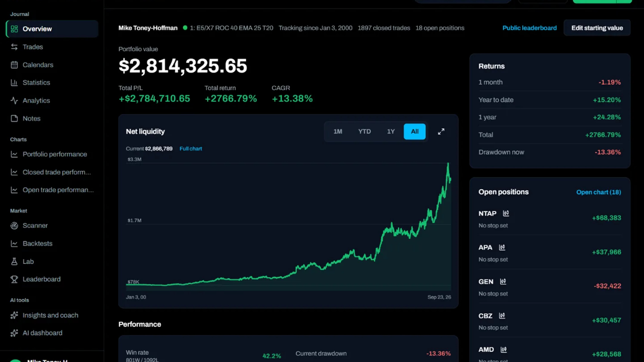Open the AMD position chart icon
This screenshot has height=362, width=644.
(503, 350)
